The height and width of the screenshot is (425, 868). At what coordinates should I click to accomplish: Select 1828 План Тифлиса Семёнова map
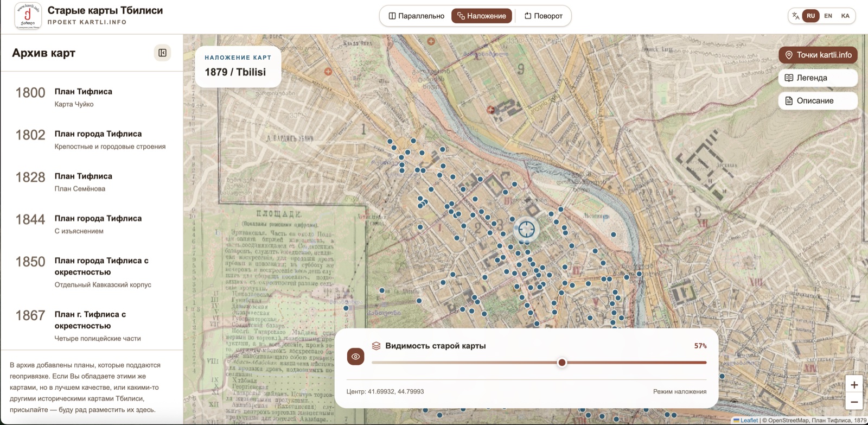click(x=92, y=182)
